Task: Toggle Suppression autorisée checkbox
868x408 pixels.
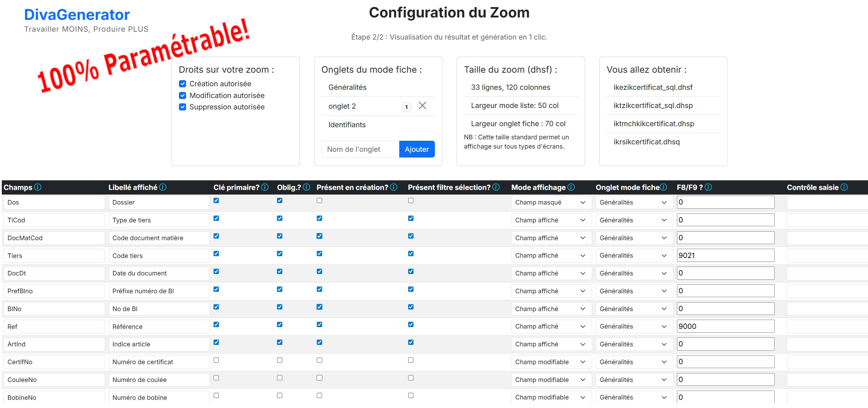Action: coord(183,107)
